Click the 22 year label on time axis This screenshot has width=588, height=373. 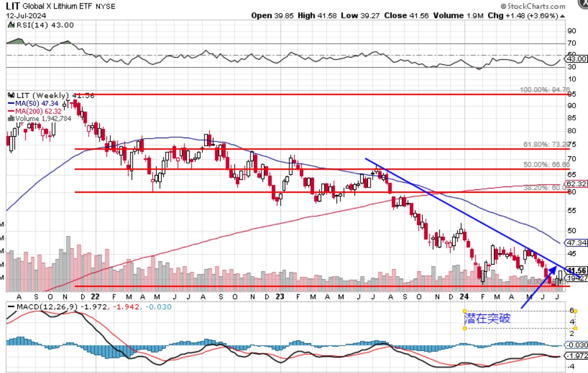click(94, 297)
